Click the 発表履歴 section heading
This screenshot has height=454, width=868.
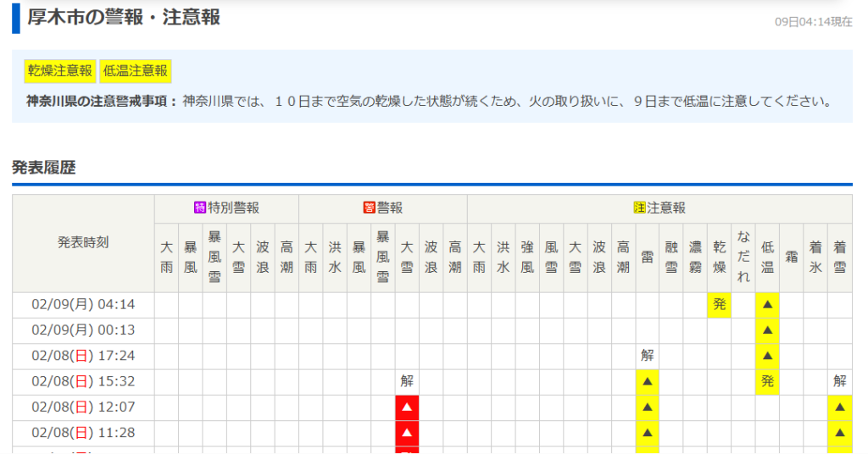click(44, 168)
